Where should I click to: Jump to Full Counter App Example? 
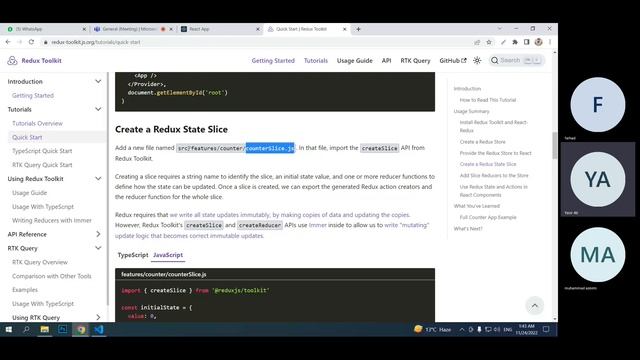(488, 218)
